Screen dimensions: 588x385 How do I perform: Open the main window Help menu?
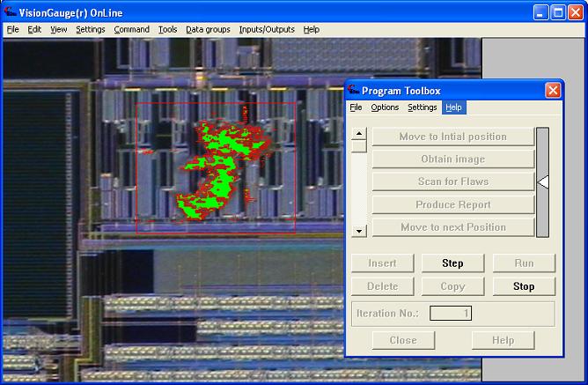click(x=312, y=30)
